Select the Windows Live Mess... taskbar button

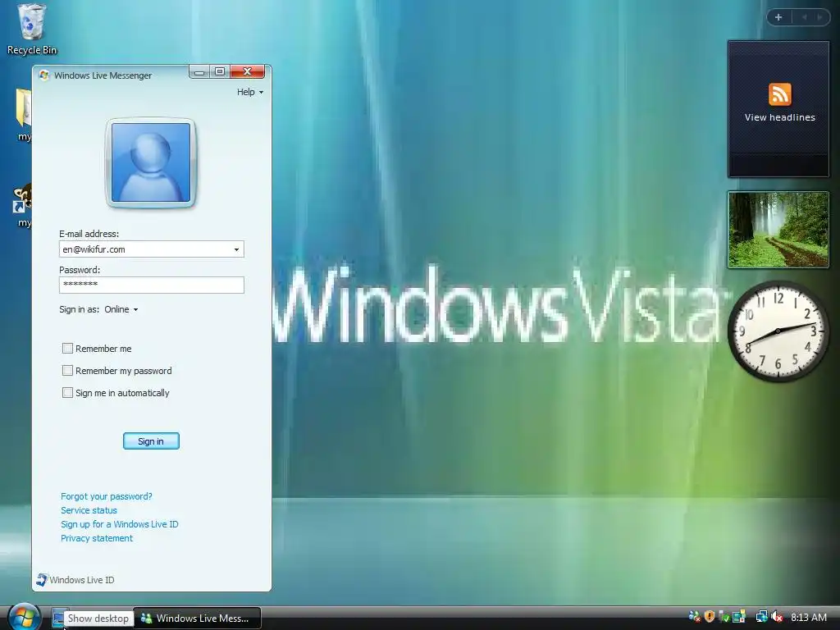click(197, 619)
